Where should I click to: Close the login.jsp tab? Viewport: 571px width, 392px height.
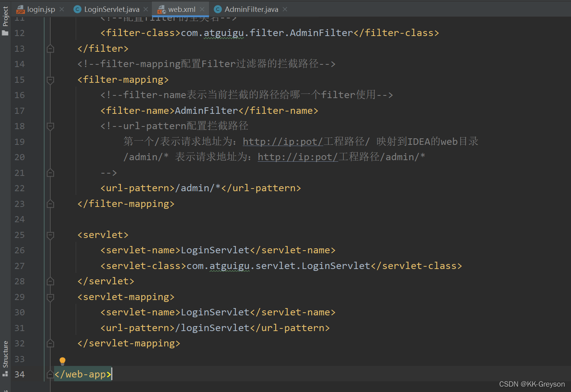coord(62,9)
